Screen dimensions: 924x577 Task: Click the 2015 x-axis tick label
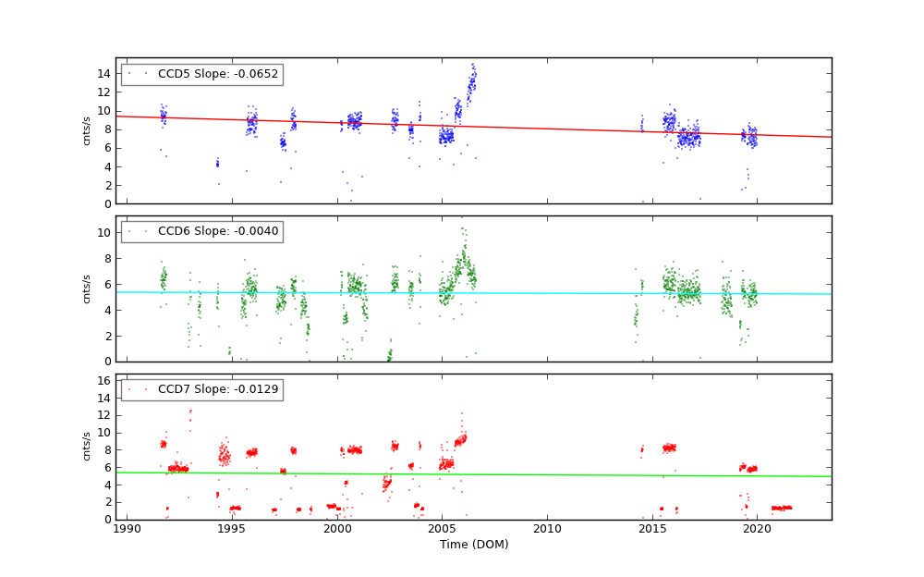pyautogui.click(x=652, y=529)
